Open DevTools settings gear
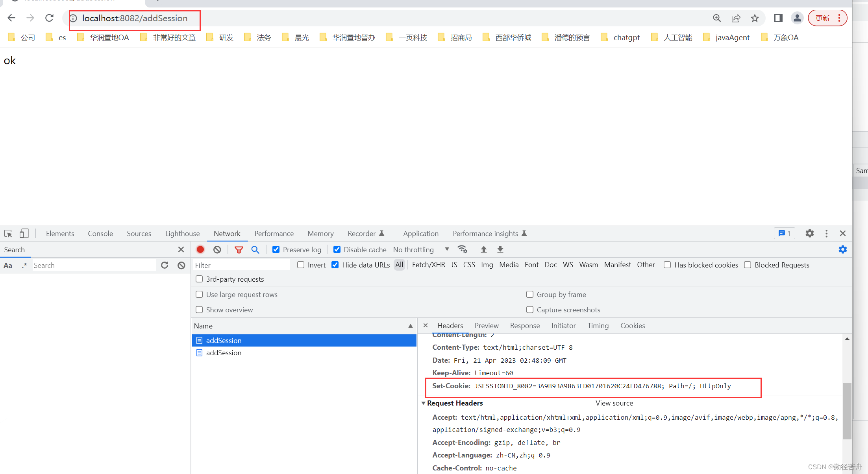 [x=810, y=233]
